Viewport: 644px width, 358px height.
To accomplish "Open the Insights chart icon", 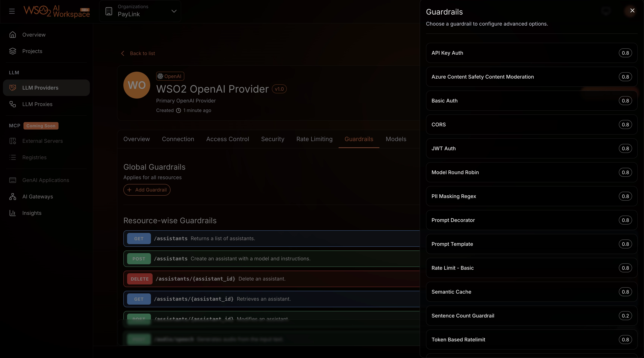I will (x=12, y=213).
